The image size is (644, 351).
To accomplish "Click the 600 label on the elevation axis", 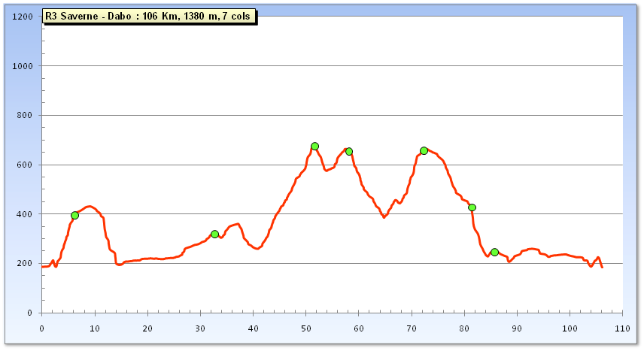I will coord(24,165).
